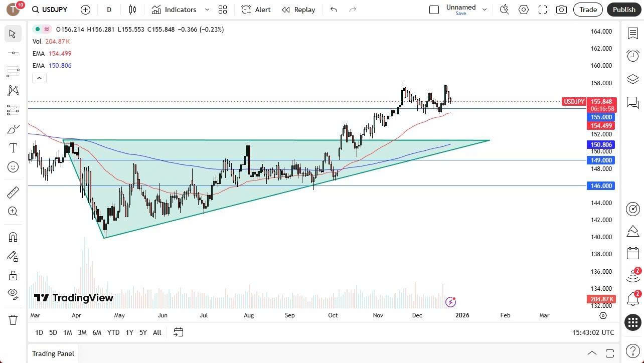The width and height of the screenshot is (644, 363).
Task: Select the 6M time range
Action: point(97,332)
